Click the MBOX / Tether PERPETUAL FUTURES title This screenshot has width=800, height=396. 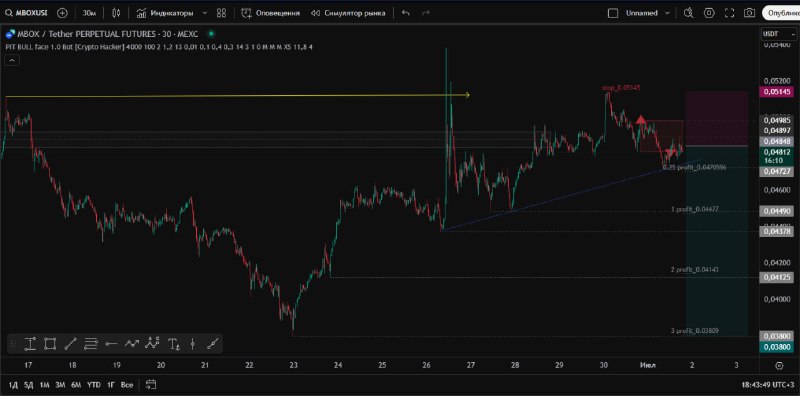tap(108, 34)
